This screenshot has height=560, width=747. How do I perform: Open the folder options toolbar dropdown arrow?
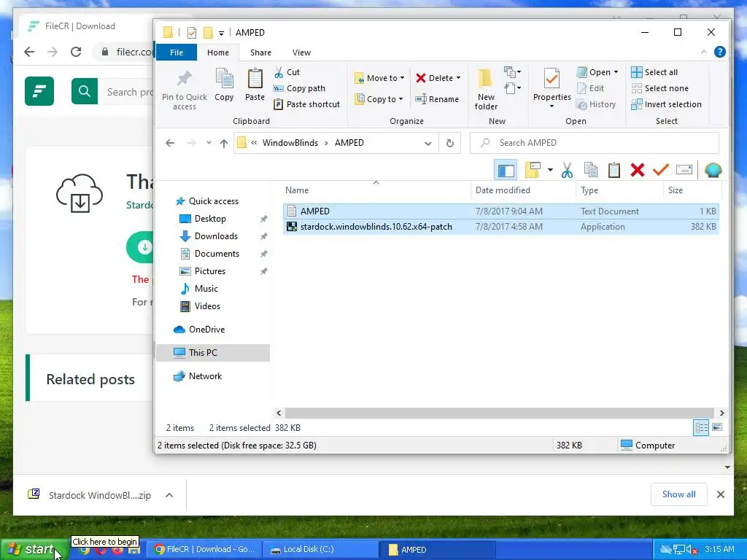pyautogui.click(x=550, y=170)
